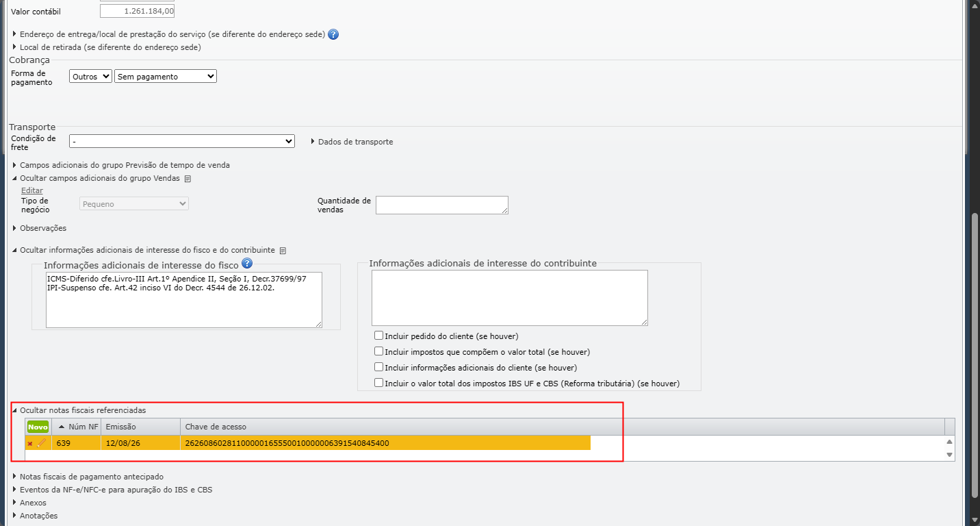This screenshot has width=980, height=526.
Task: Click list icon after interesse do fisco header
Action: tap(283, 251)
